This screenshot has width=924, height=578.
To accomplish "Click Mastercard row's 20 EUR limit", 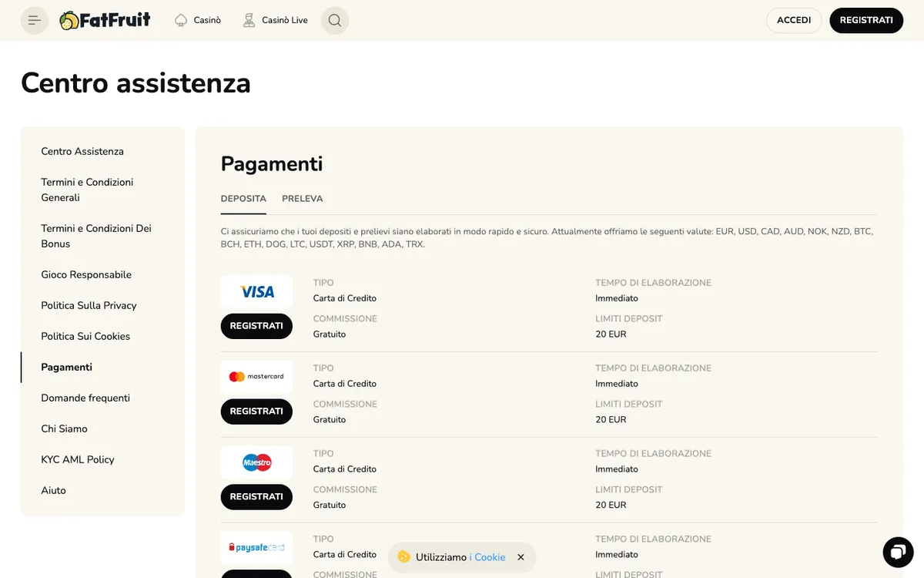I will (x=611, y=420).
